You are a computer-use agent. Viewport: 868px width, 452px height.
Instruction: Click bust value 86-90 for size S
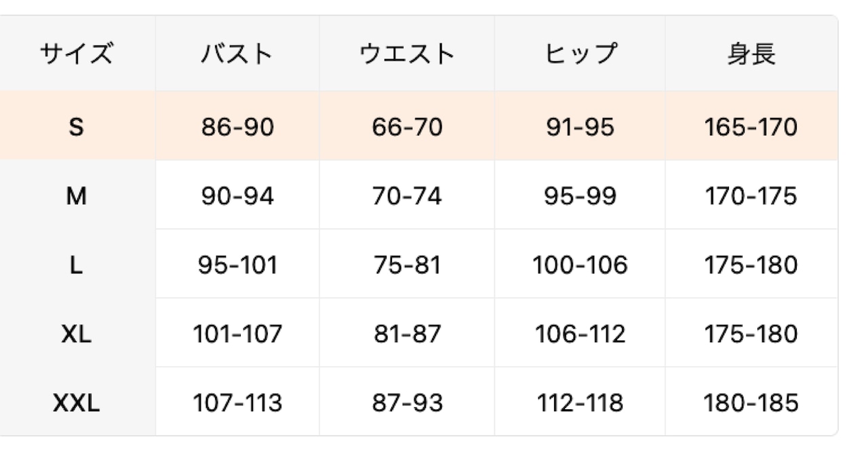[237, 127]
